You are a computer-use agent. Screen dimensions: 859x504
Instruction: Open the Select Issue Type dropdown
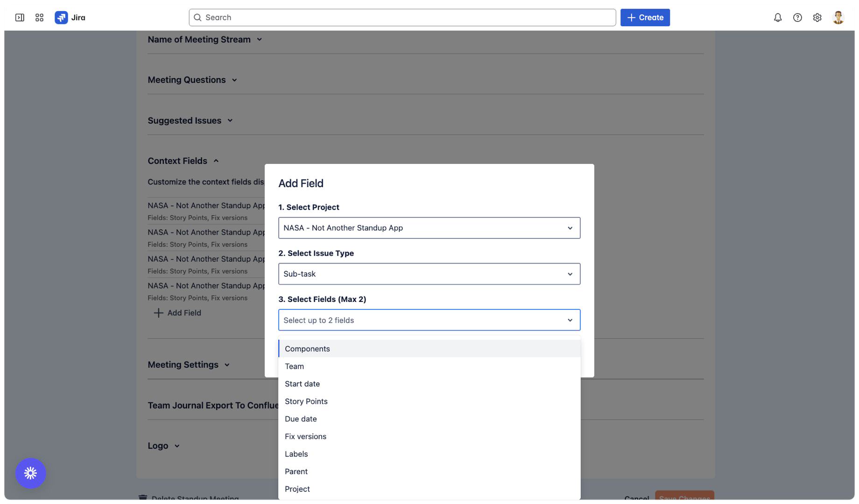tap(429, 274)
